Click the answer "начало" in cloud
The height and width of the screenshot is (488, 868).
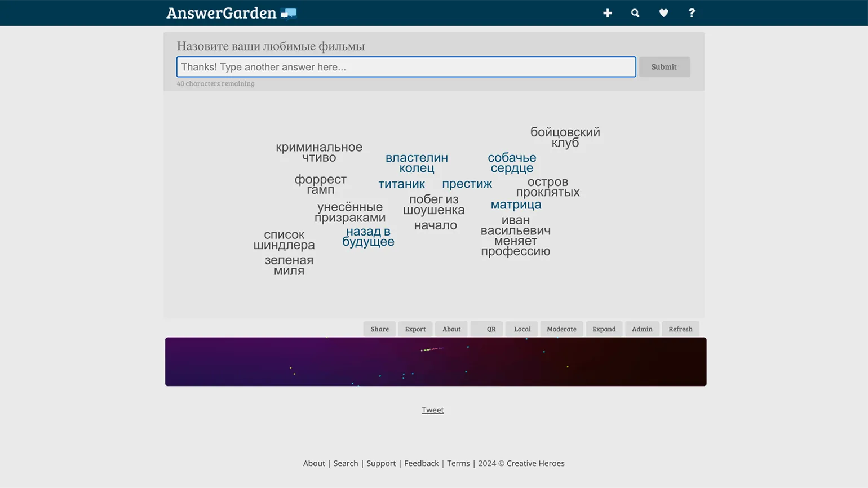tap(435, 225)
